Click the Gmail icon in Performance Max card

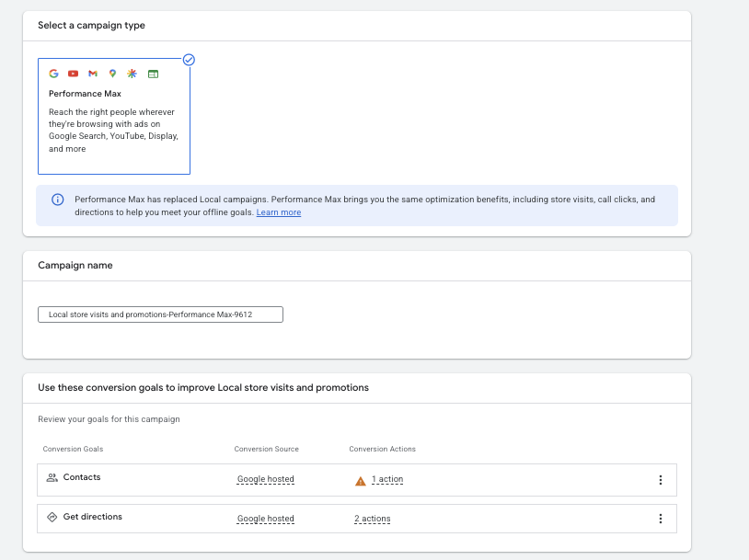[x=93, y=74]
